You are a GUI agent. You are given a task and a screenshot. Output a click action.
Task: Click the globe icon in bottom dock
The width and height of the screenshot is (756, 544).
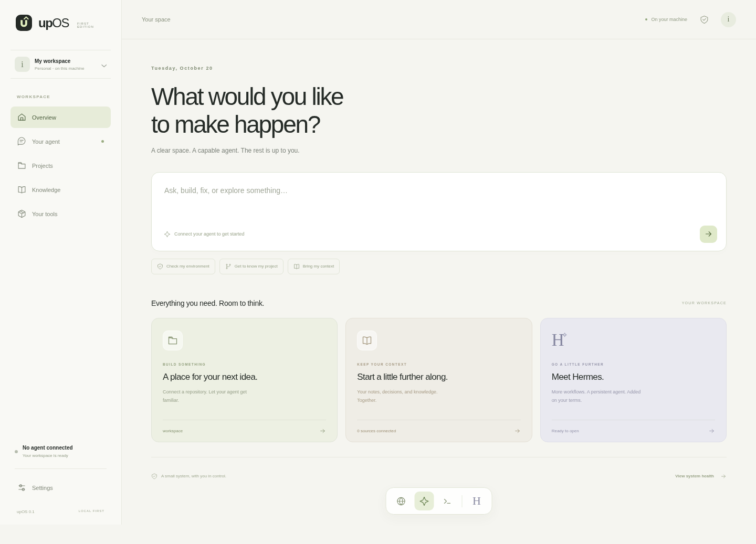(x=401, y=501)
